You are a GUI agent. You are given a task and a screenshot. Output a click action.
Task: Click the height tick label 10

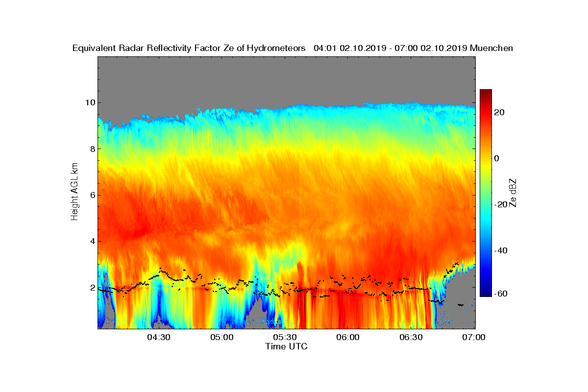coord(90,102)
